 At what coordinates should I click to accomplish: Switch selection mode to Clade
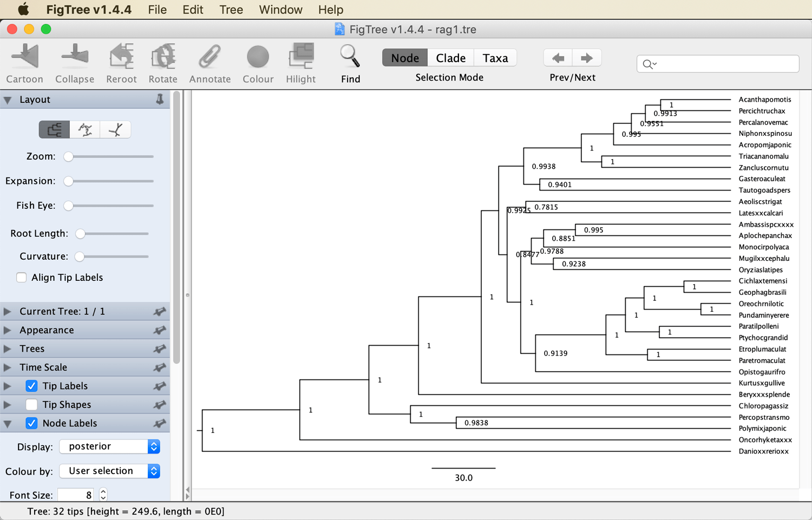[450, 58]
